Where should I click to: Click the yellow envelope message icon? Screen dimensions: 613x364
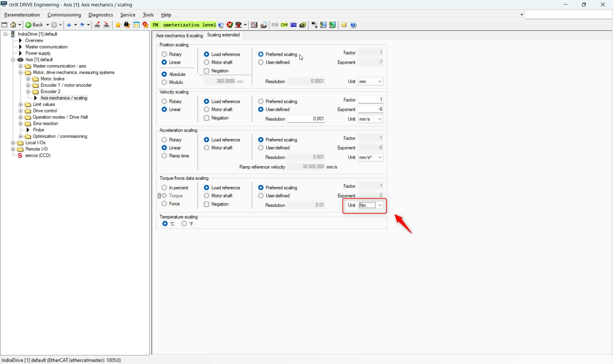(344, 25)
